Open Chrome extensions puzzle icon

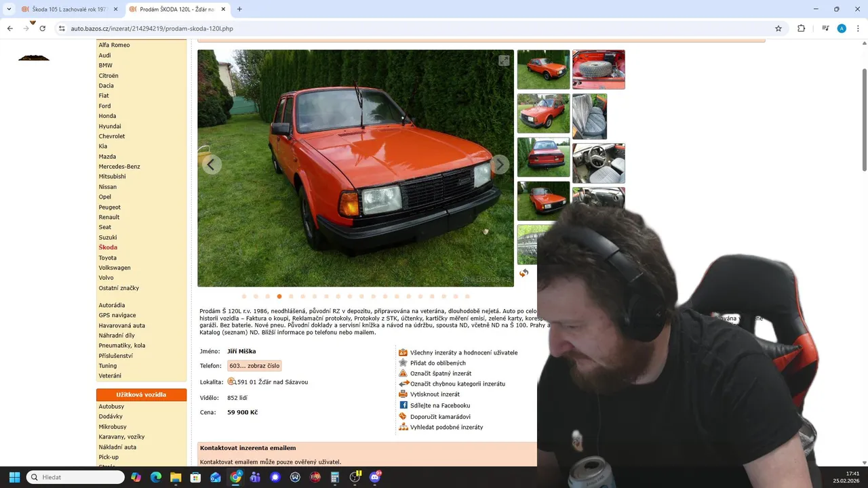[802, 28]
